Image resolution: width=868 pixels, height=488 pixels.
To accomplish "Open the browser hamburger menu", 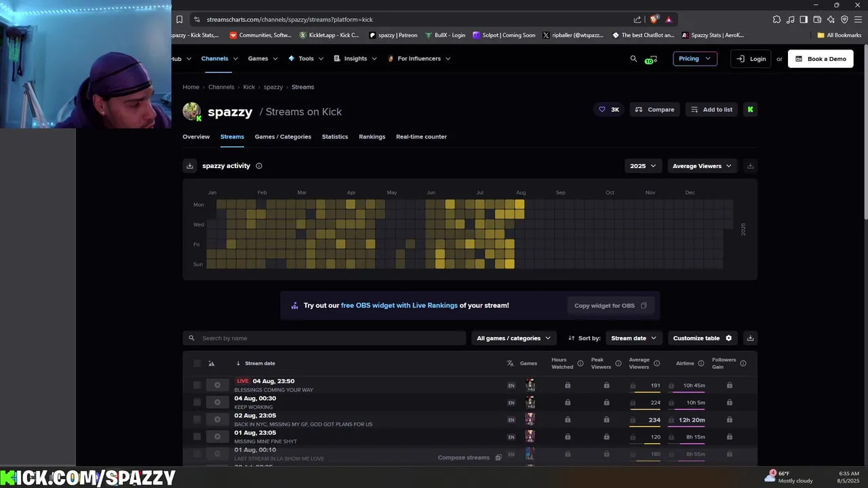I will click(x=858, y=20).
